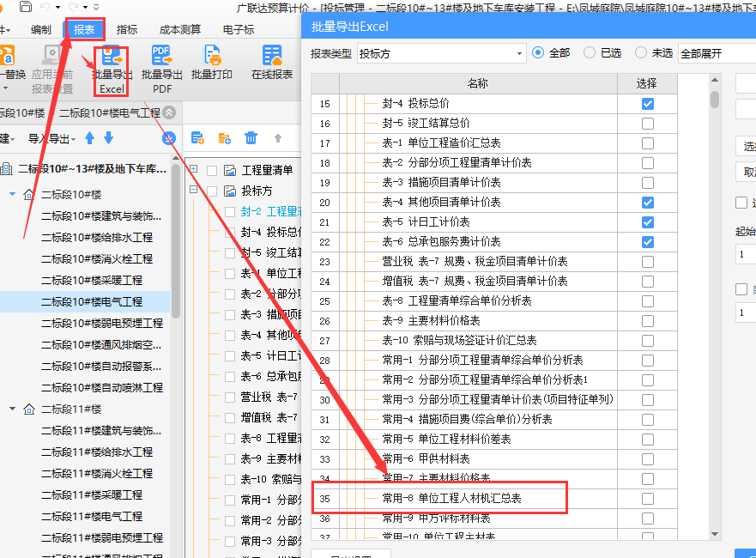Click the house icon beside 二标段11#楼

tap(29, 409)
